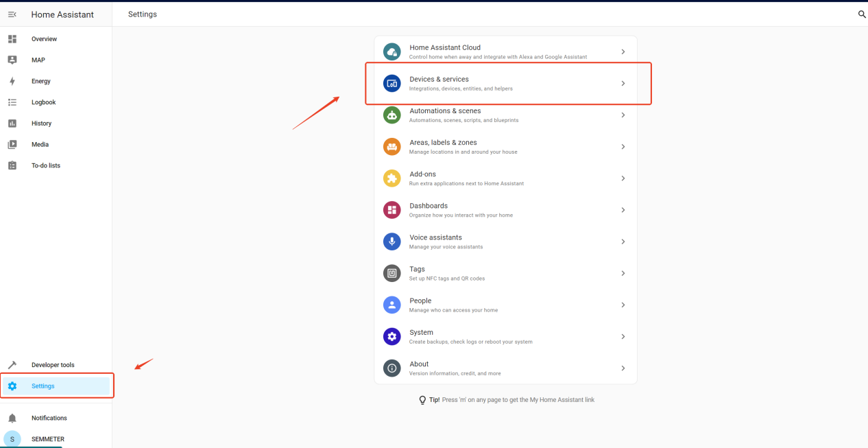Click the People person icon
The image size is (868, 448).
coord(391,305)
